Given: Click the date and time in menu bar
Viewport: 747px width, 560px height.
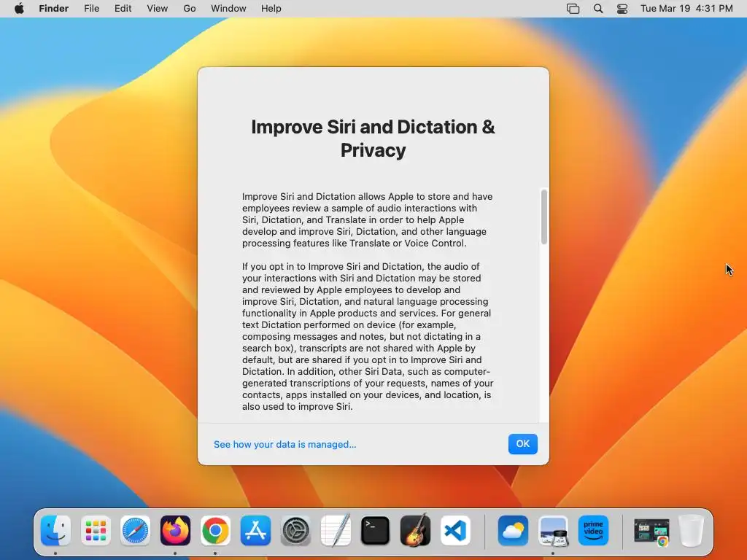Looking at the screenshot, I should pyautogui.click(x=686, y=9).
